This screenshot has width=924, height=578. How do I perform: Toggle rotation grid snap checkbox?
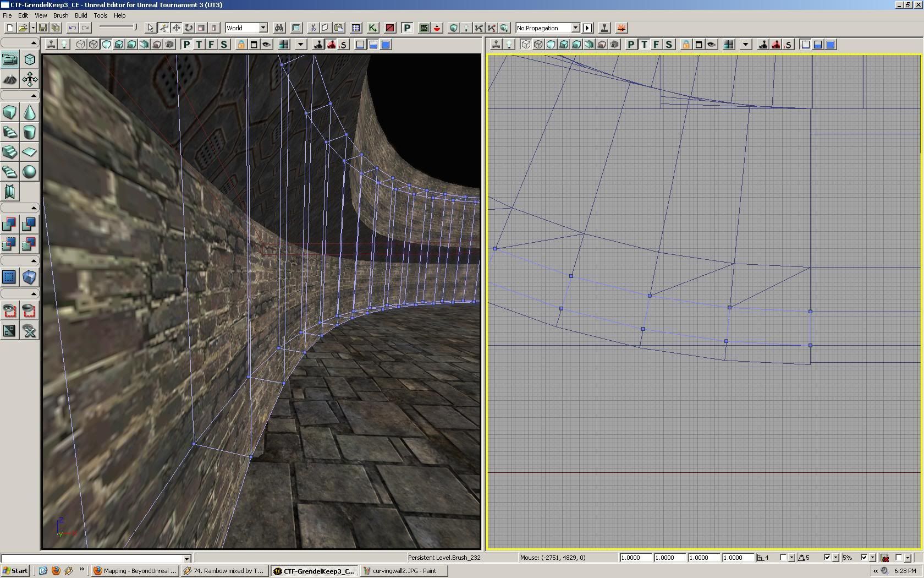point(827,558)
